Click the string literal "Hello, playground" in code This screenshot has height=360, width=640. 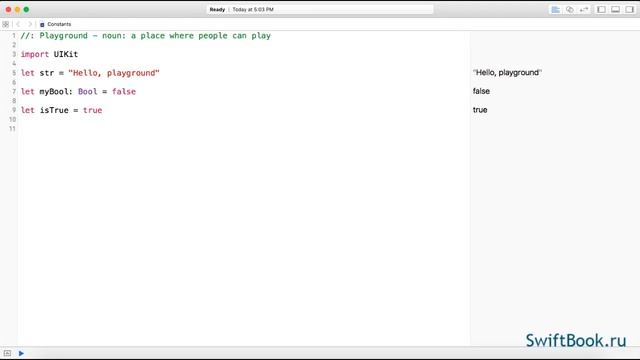[114, 73]
